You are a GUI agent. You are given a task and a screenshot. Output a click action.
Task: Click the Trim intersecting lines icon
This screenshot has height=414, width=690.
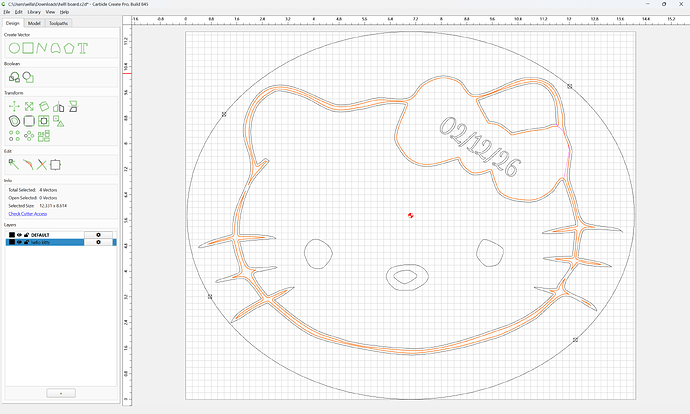[41, 165]
